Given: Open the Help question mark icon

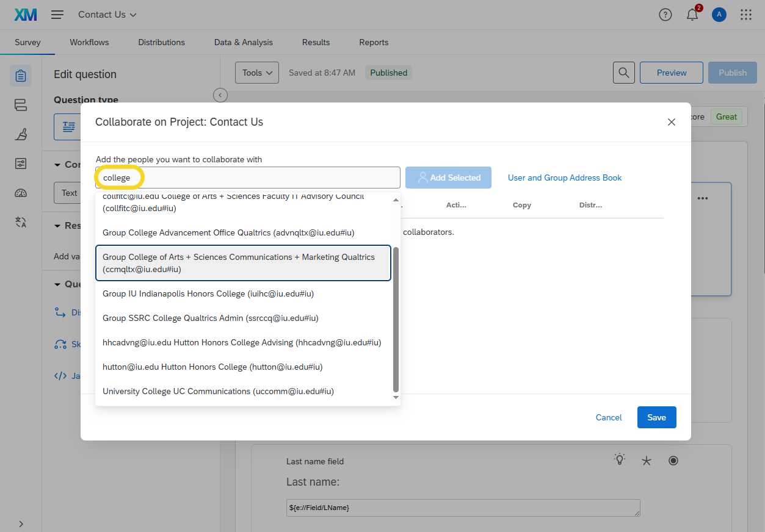Looking at the screenshot, I should pos(665,15).
